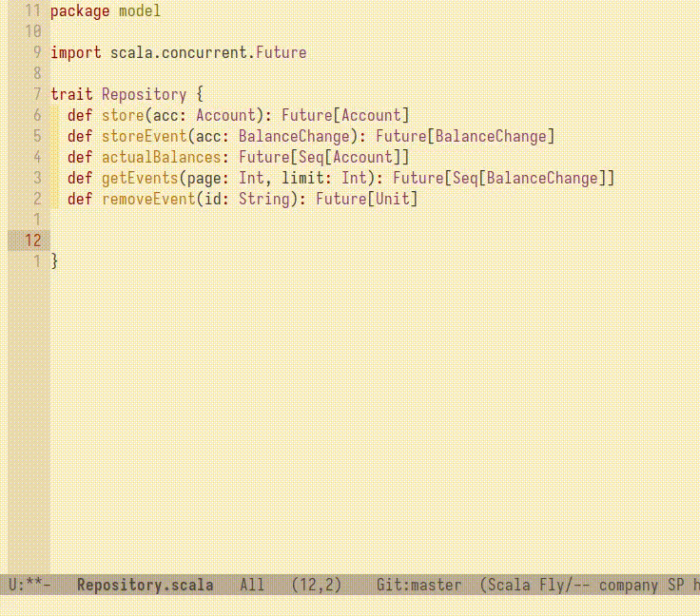Click the All scroll position indicator
This screenshot has height=616, width=700.
252,586
